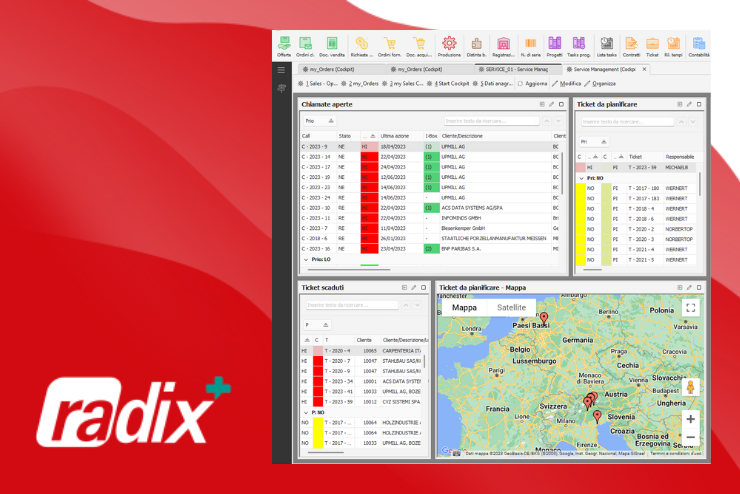Open the Ordini cl. module
Viewport: 740px width, 494px height.
pyautogui.click(x=305, y=47)
